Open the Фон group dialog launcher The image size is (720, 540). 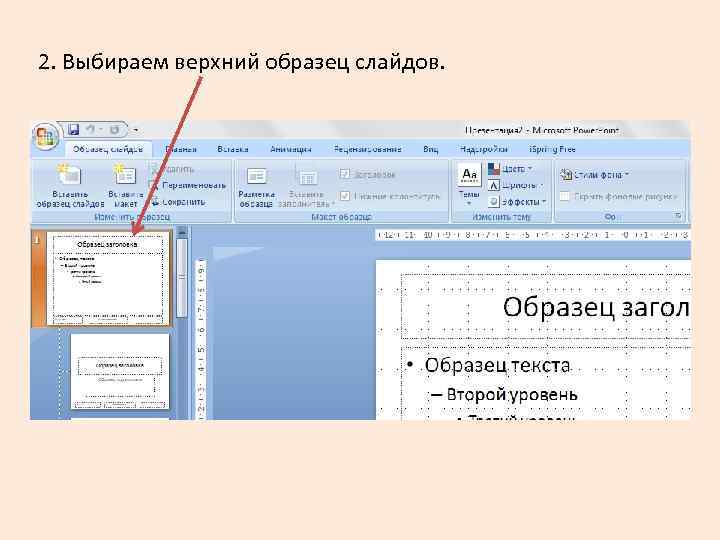coord(678,216)
